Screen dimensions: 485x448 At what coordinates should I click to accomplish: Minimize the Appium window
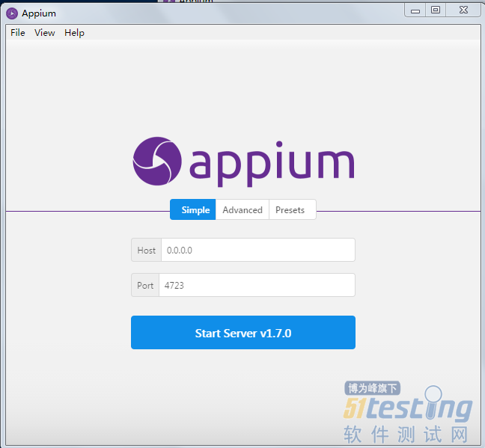[415, 10]
